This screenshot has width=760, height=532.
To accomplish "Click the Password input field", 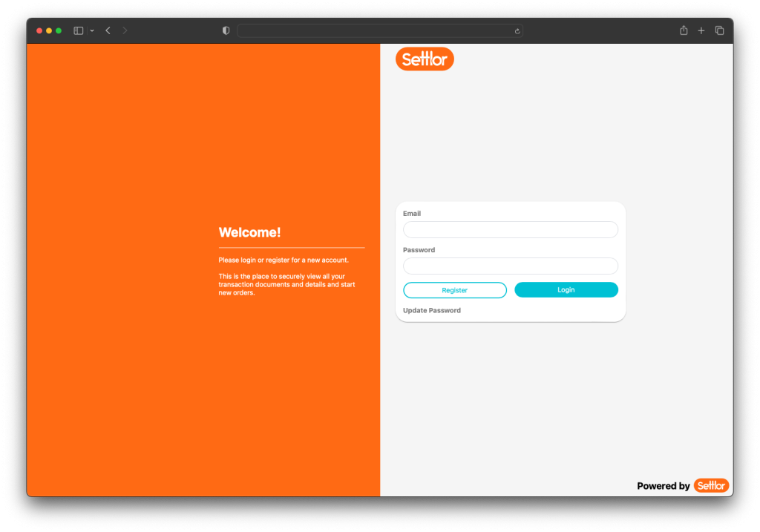I will 510,266.
